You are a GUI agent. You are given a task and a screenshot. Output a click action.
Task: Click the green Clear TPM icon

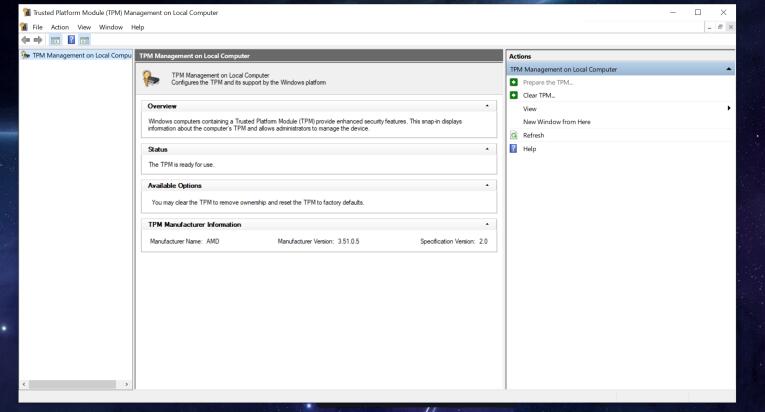(514, 95)
